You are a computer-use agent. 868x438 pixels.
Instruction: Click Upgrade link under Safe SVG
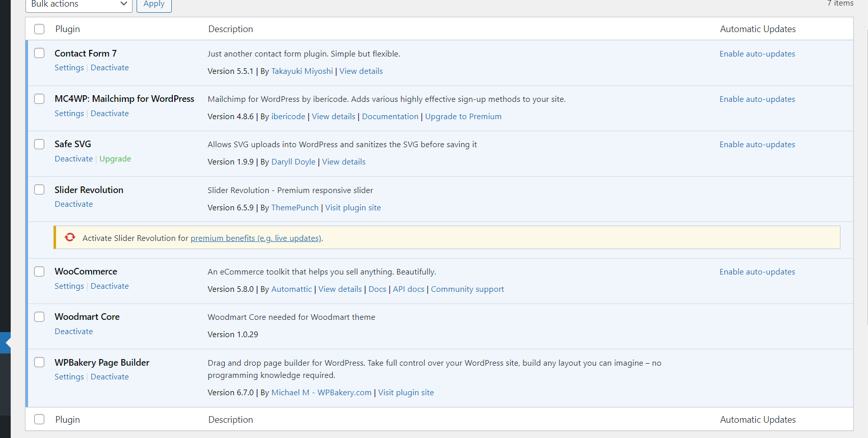click(115, 159)
